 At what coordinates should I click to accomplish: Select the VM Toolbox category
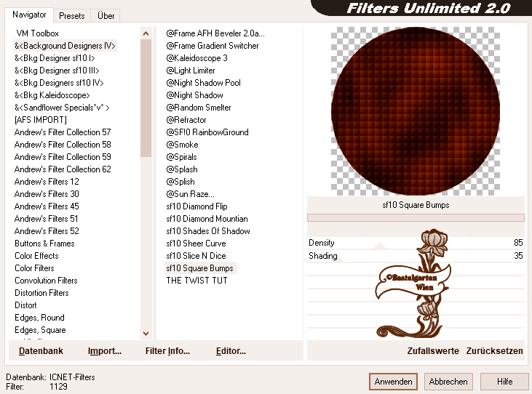tap(37, 33)
